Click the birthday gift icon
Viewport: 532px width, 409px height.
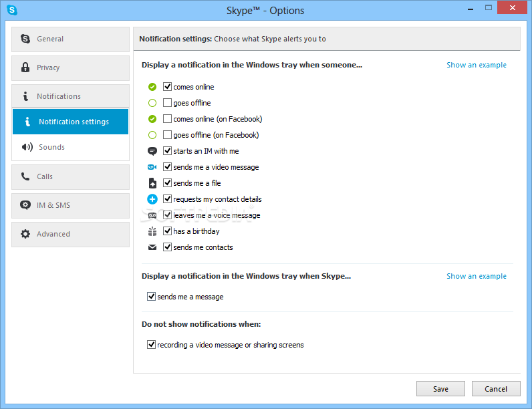pos(152,231)
